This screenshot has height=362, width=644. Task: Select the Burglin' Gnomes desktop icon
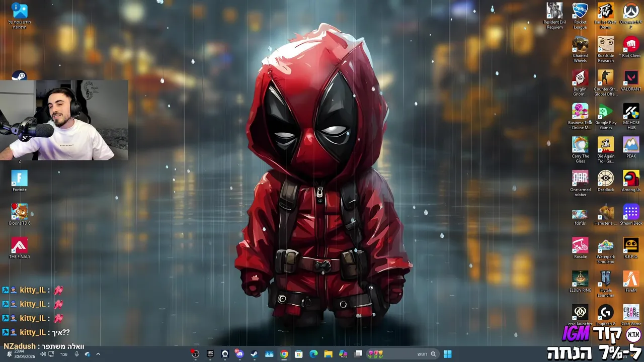click(580, 83)
